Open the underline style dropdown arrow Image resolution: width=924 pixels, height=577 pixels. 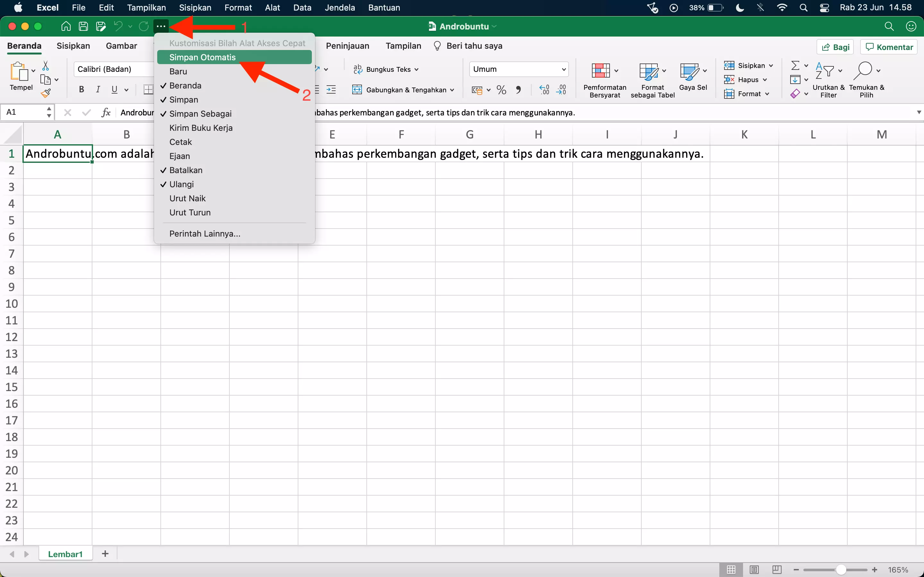(x=126, y=90)
